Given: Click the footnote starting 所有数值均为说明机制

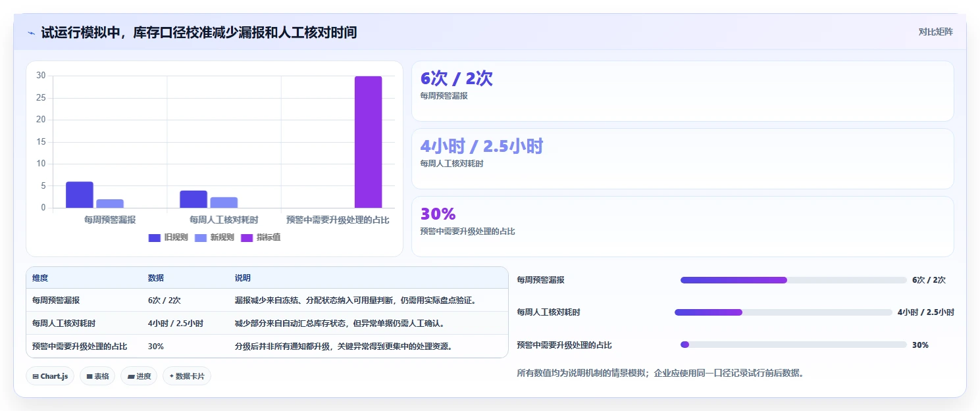Looking at the screenshot, I should (660, 373).
